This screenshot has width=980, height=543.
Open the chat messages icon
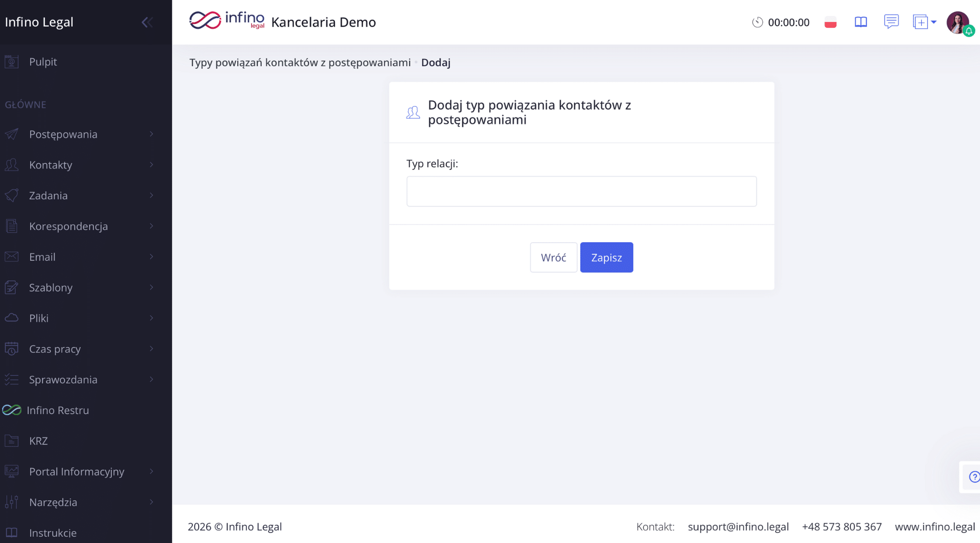point(891,22)
